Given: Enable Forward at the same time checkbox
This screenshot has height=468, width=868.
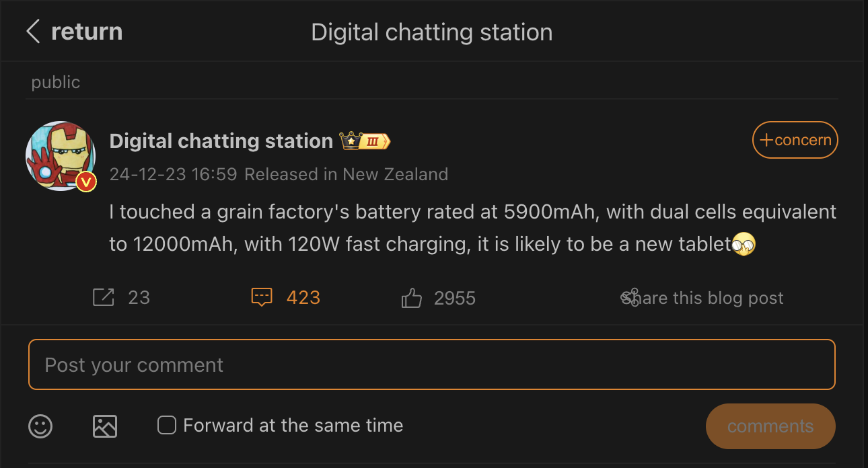Looking at the screenshot, I should tap(166, 425).
